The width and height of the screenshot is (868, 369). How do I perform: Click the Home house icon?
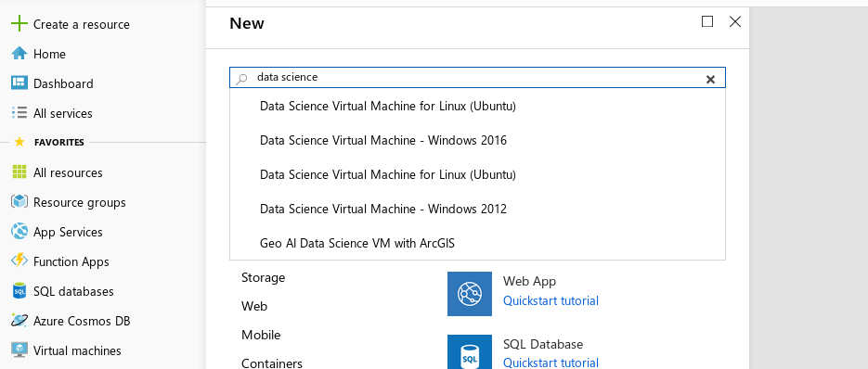click(x=19, y=54)
